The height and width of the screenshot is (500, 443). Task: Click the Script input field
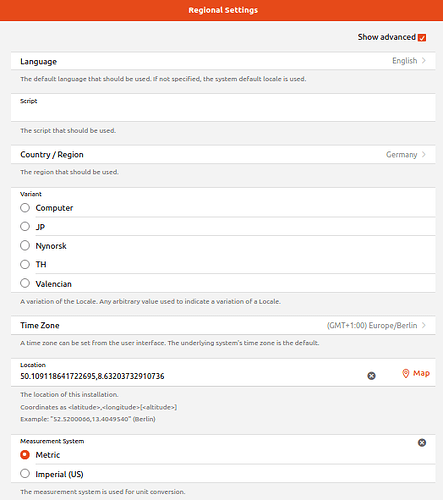click(x=223, y=108)
